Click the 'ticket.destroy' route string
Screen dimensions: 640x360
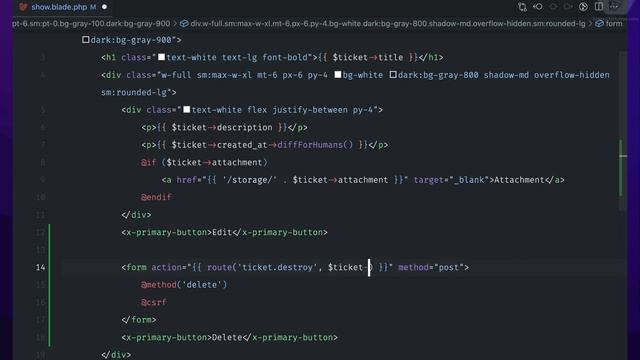[x=277, y=268]
